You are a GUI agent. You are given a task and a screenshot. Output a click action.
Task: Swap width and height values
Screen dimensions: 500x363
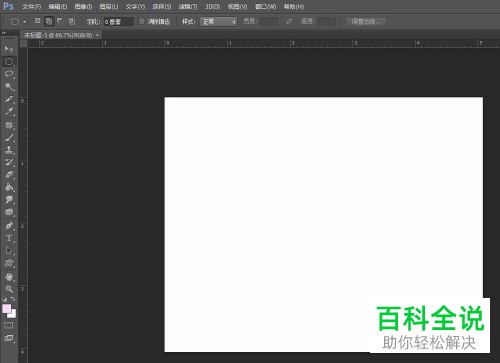(x=289, y=22)
